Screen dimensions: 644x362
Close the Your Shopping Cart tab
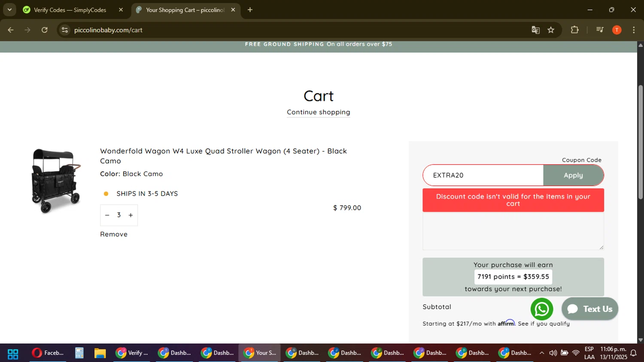[x=233, y=10]
